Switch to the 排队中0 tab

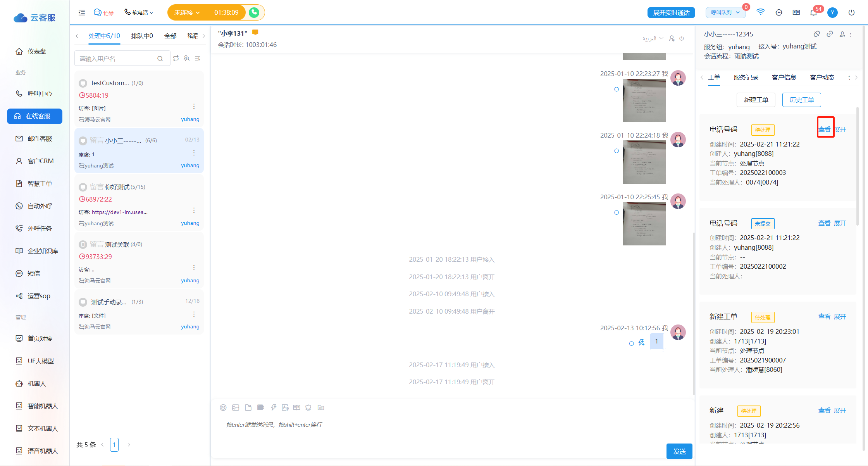[x=142, y=36]
